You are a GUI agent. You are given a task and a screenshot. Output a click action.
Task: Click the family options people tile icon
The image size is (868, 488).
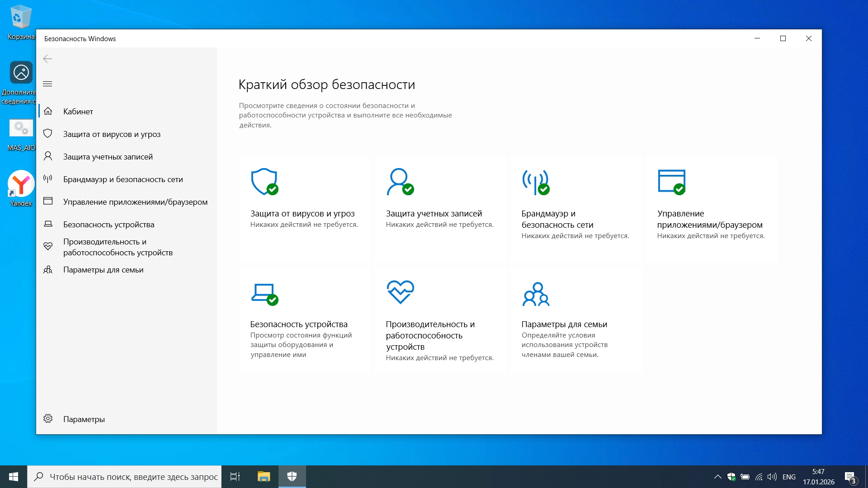point(536,294)
